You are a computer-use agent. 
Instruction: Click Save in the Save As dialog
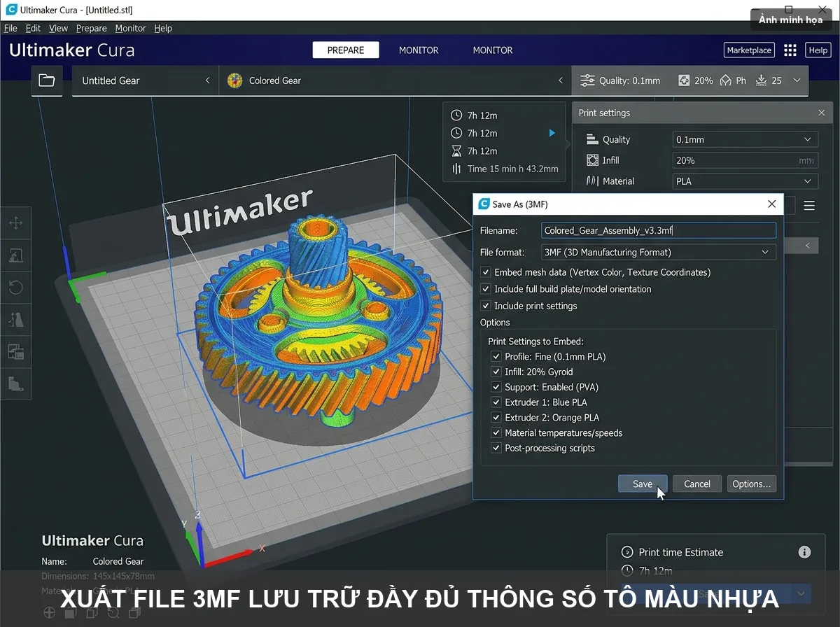pyautogui.click(x=643, y=484)
